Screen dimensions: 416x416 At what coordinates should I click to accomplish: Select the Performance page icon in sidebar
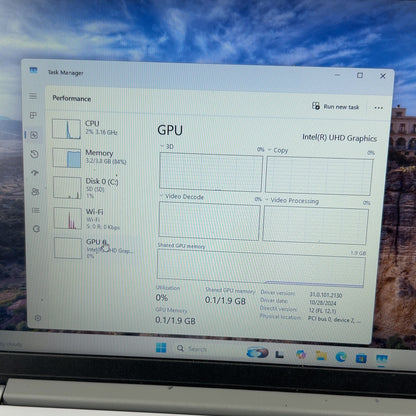[x=34, y=135]
